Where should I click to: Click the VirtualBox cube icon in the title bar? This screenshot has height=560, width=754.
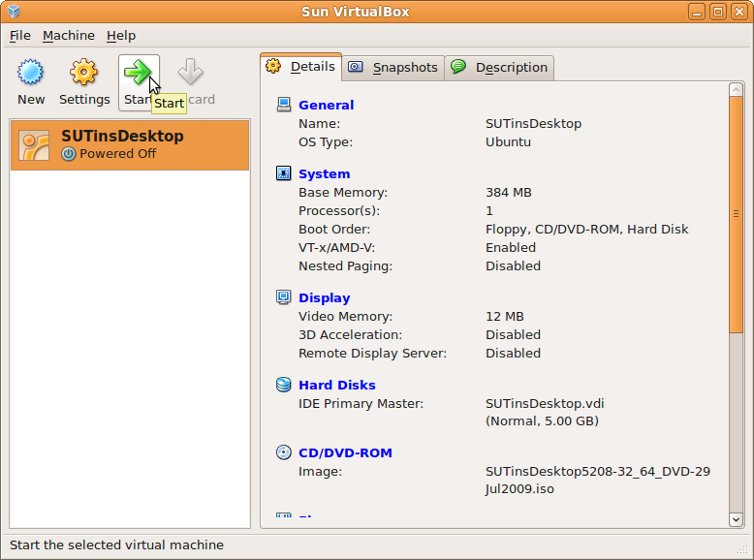14,11
